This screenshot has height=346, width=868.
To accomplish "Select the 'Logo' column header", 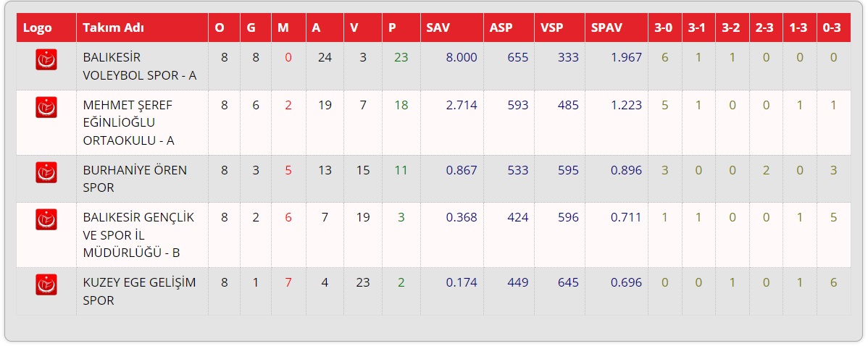I will click(x=38, y=28).
